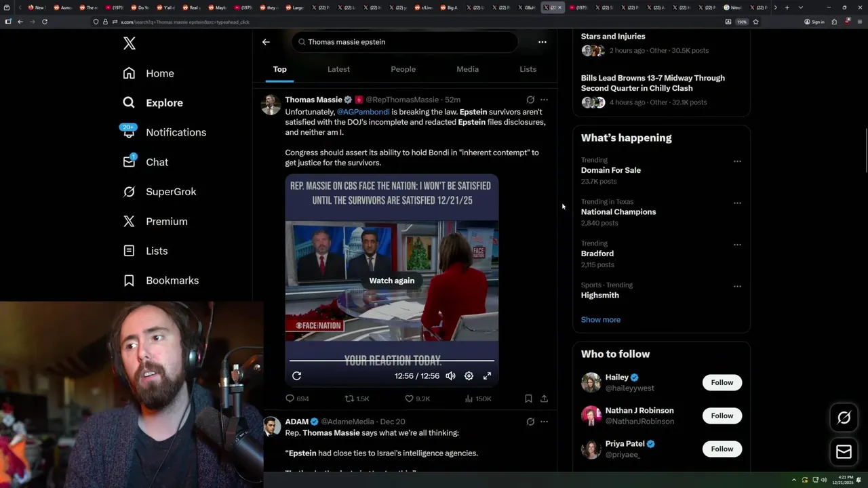Follow Priya Patel
This screenshot has height=488, width=868.
pos(722,449)
